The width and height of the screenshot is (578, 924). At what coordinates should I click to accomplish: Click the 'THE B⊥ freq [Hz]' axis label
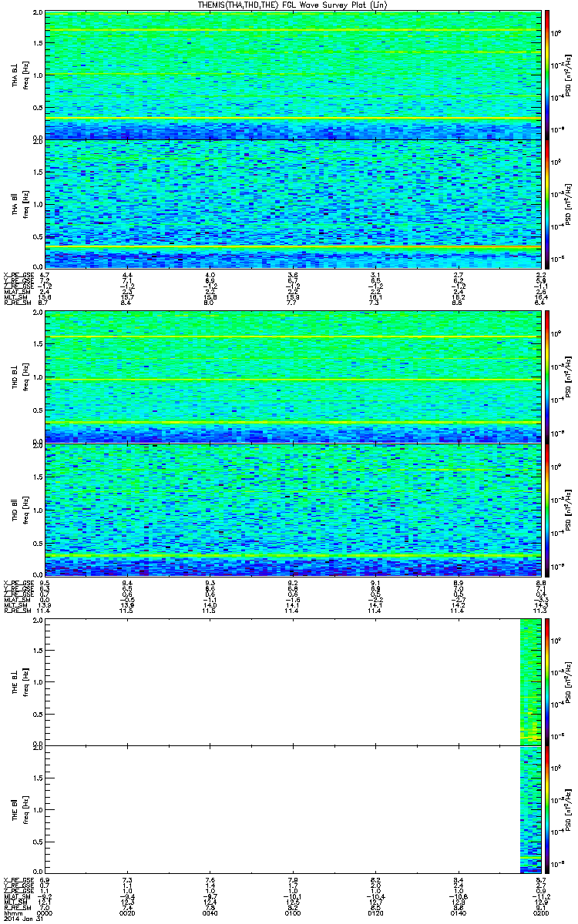[19, 681]
